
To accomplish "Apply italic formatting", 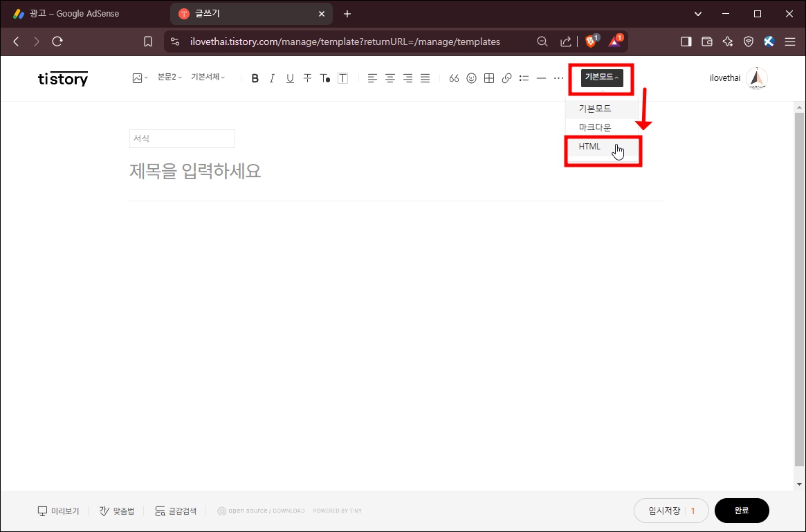I will point(272,77).
